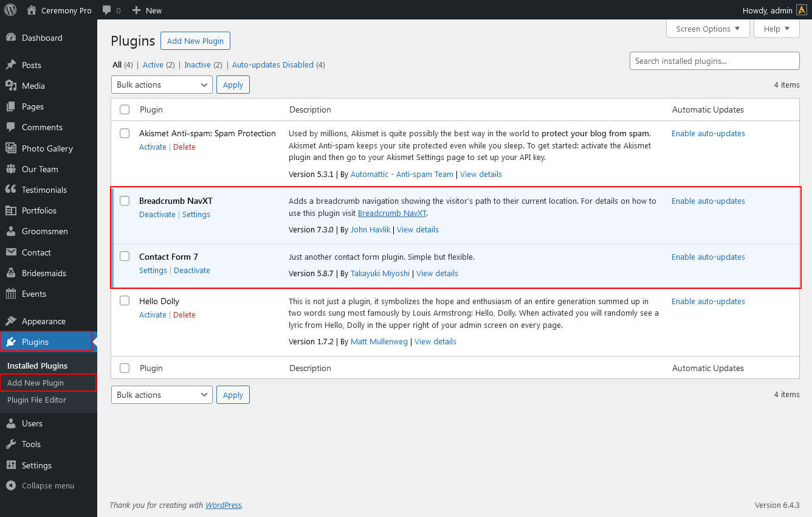Open admin avatar icon in top bar

[802, 10]
